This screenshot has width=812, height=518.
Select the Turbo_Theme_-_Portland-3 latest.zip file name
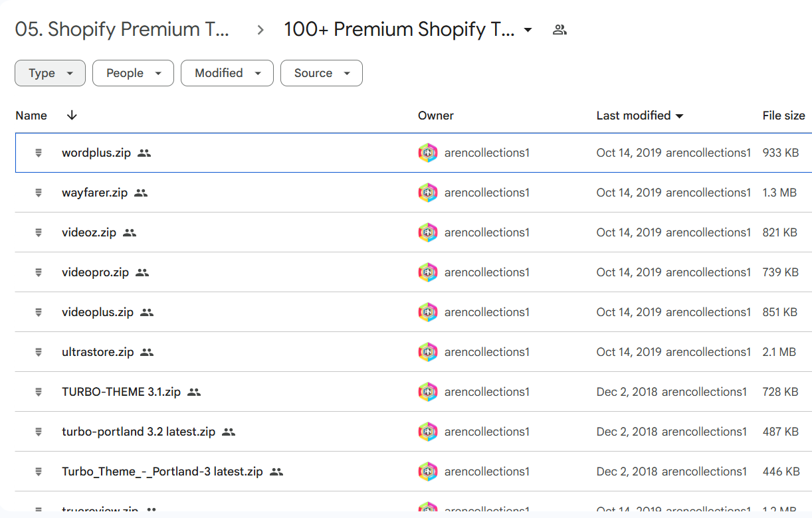(x=163, y=472)
